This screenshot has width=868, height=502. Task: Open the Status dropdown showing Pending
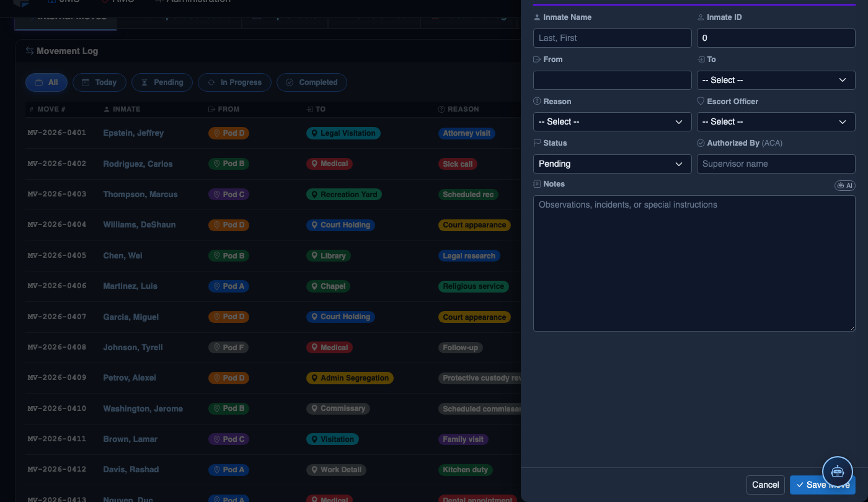(x=613, y=164)
